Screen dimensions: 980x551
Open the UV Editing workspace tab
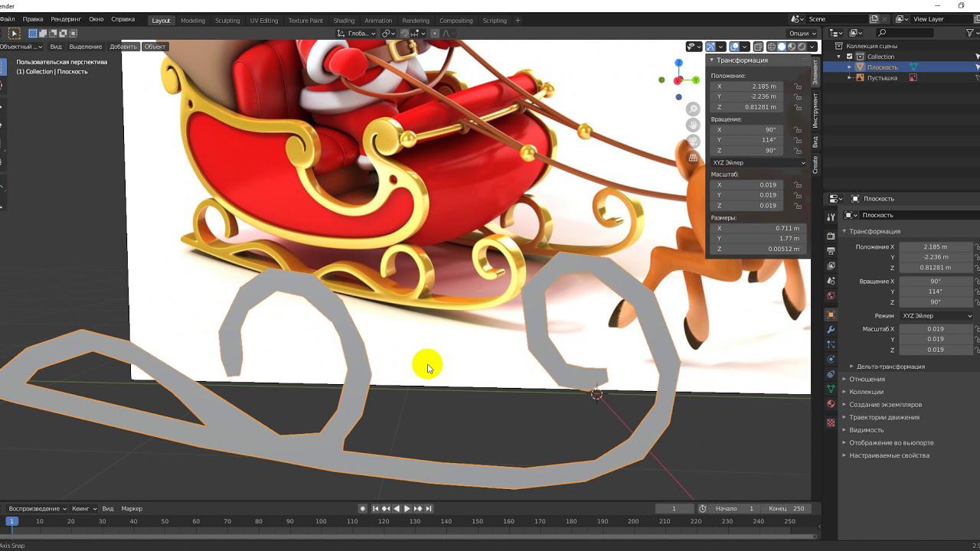pyautogui.click(x=264, y=21)
